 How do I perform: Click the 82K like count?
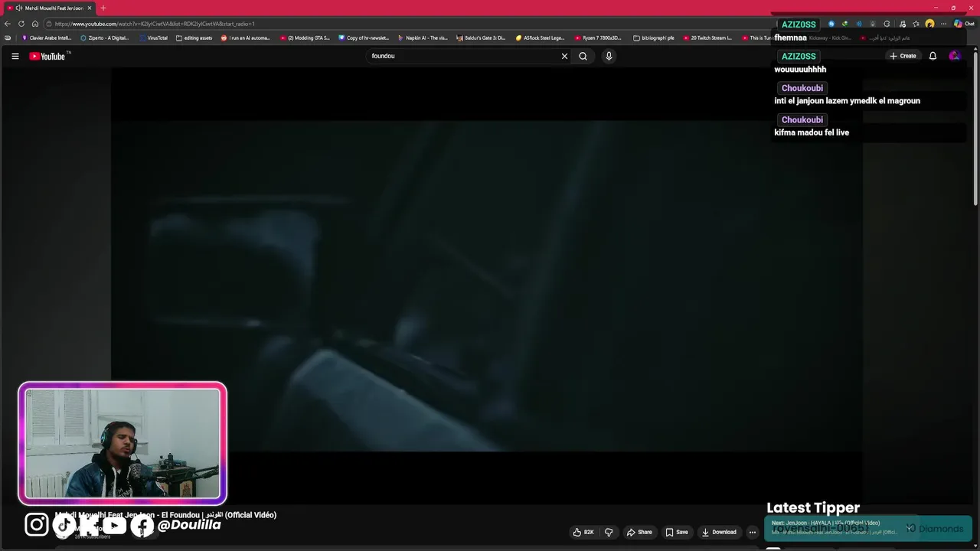589,532
